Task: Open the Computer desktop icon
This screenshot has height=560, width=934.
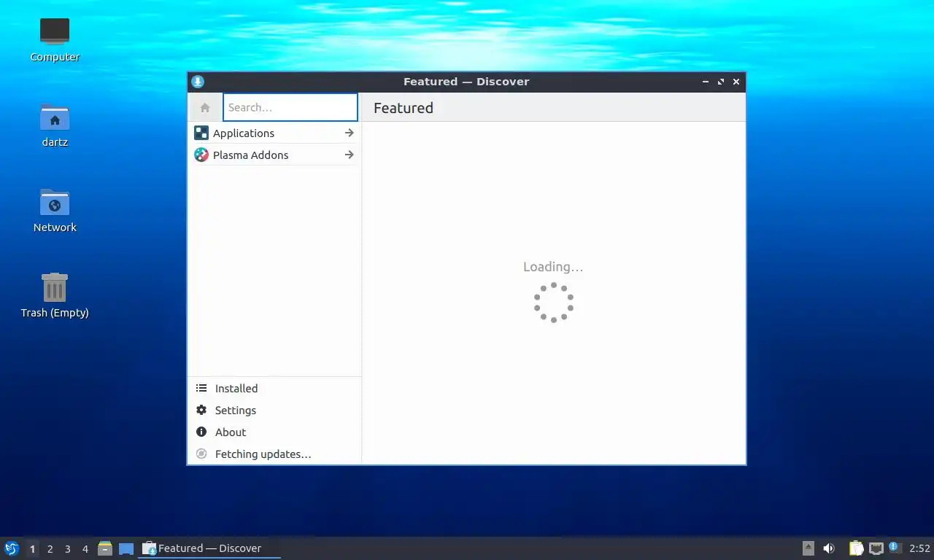Action: click(55, 39)
